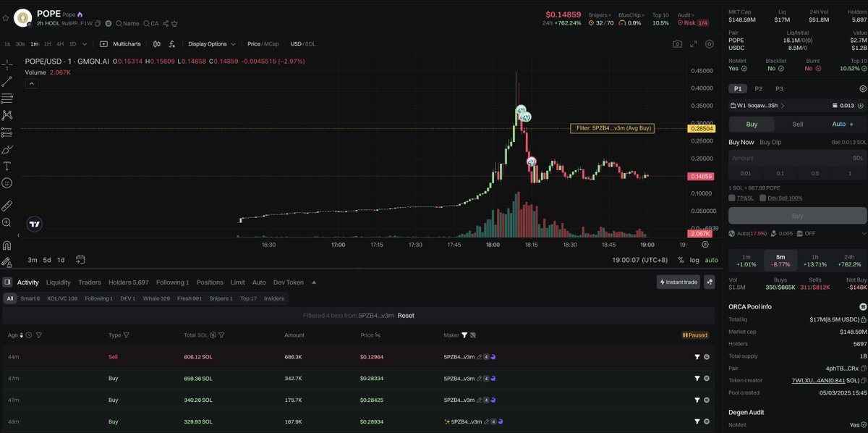Viewport: 868px width, 433px height.
Task: Expand more timeframe intervals chevron
Action: (x=85, y=44)
